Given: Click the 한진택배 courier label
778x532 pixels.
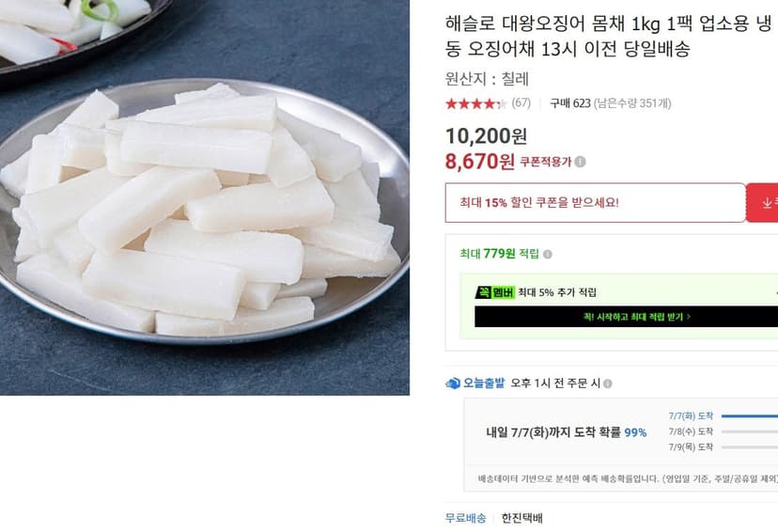Looking at the screenshot, I should 522,518.
